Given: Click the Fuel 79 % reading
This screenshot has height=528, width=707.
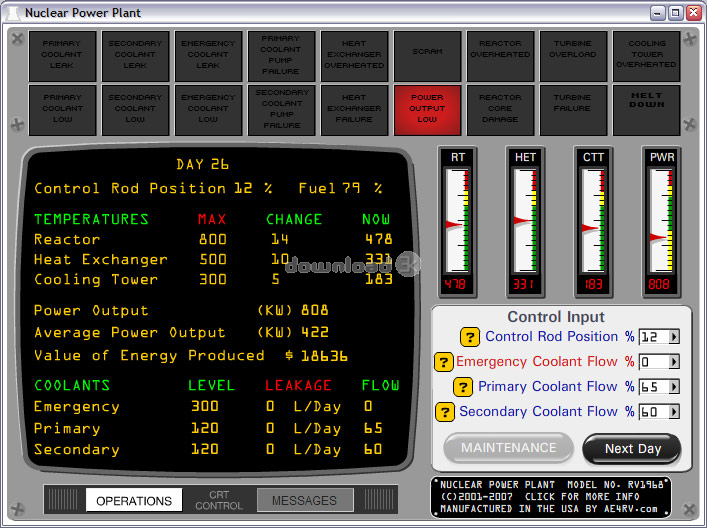Looking at the screenshot, I should 340,188.
